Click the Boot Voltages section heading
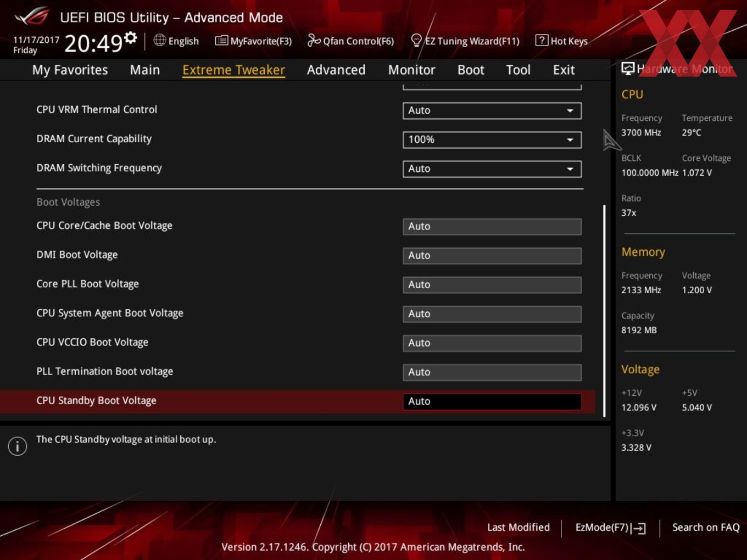 [68, 202]
